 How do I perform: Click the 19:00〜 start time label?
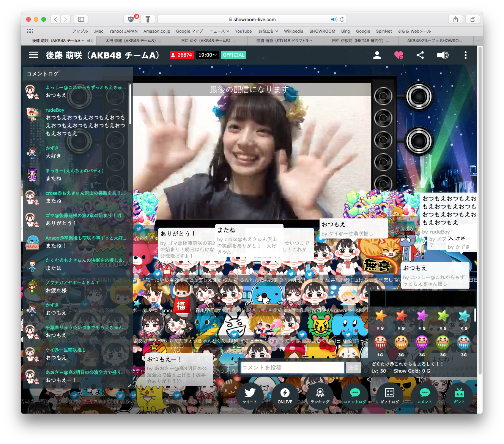(208, 55)
